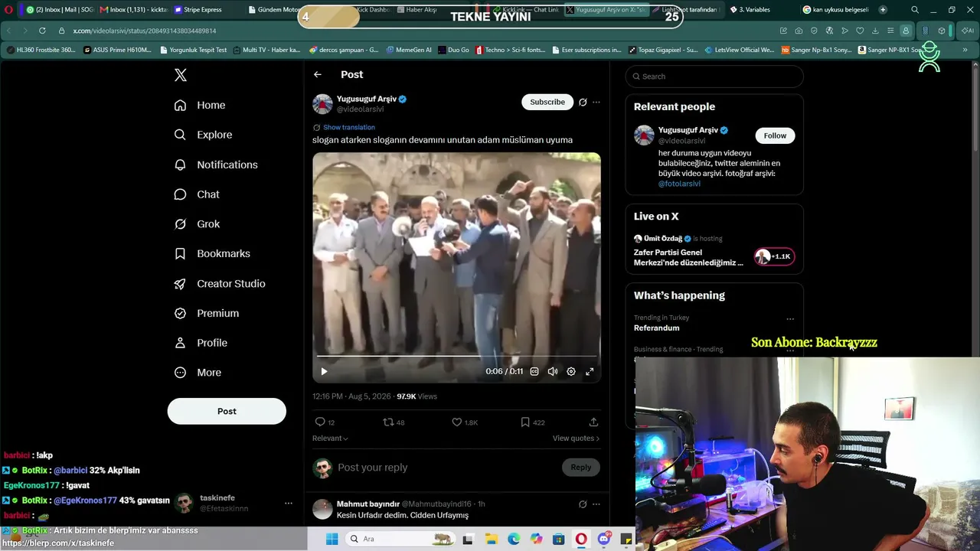Screen dimensions: 980x551
Task: Open View quotes link
Action: pyautogui.click(x=576, y=439)
